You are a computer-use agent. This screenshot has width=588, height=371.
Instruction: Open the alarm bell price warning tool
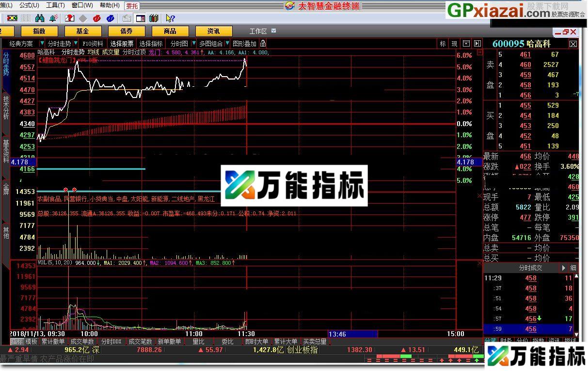52,18
